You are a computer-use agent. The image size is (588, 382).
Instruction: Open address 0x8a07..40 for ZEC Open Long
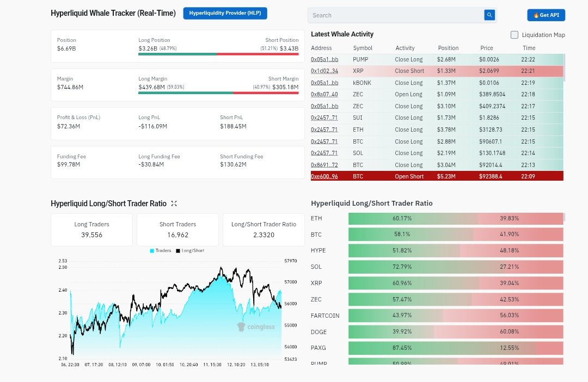pos(324,95)
